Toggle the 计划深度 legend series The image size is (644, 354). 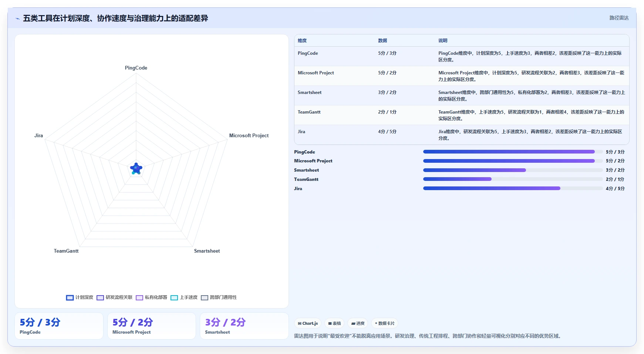(x=80, y=297)
